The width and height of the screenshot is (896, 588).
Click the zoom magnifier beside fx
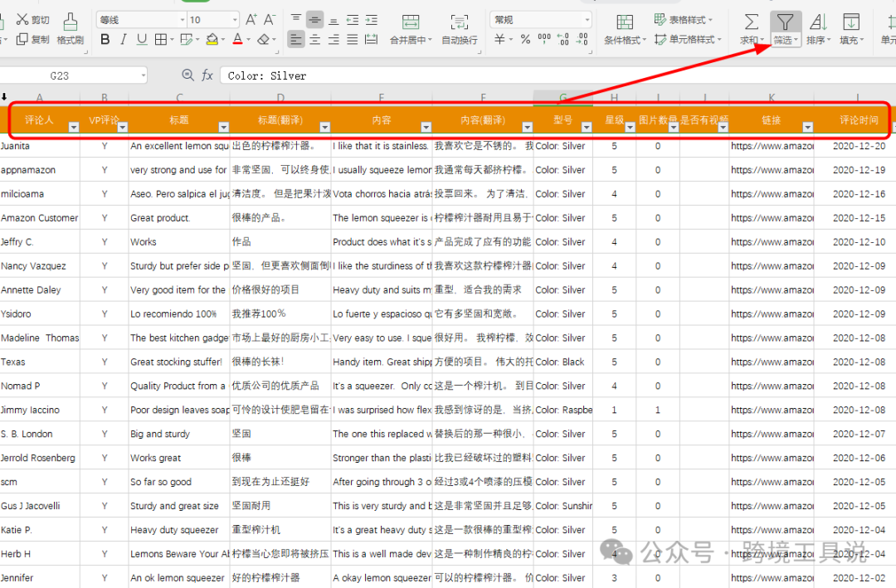tap(187, 75)
